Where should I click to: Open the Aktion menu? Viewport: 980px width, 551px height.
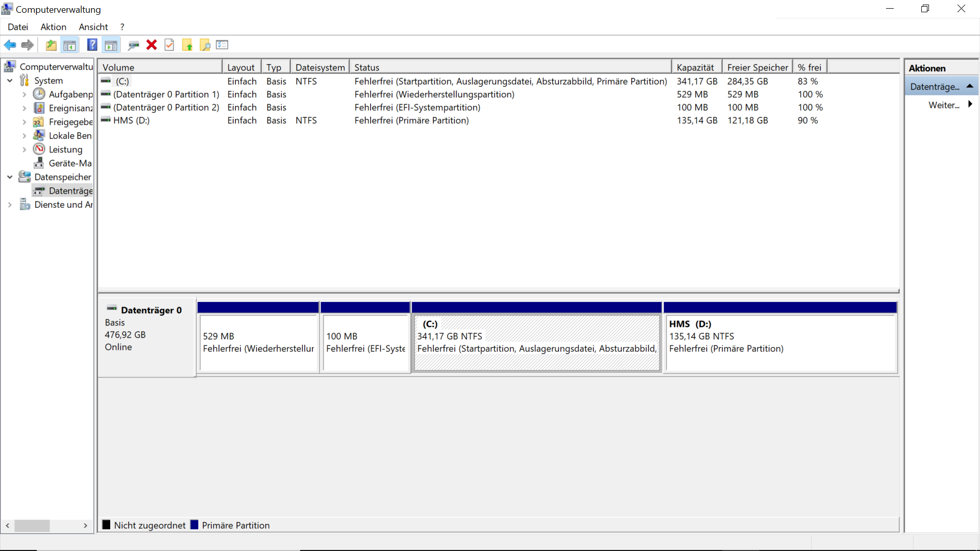53,27
